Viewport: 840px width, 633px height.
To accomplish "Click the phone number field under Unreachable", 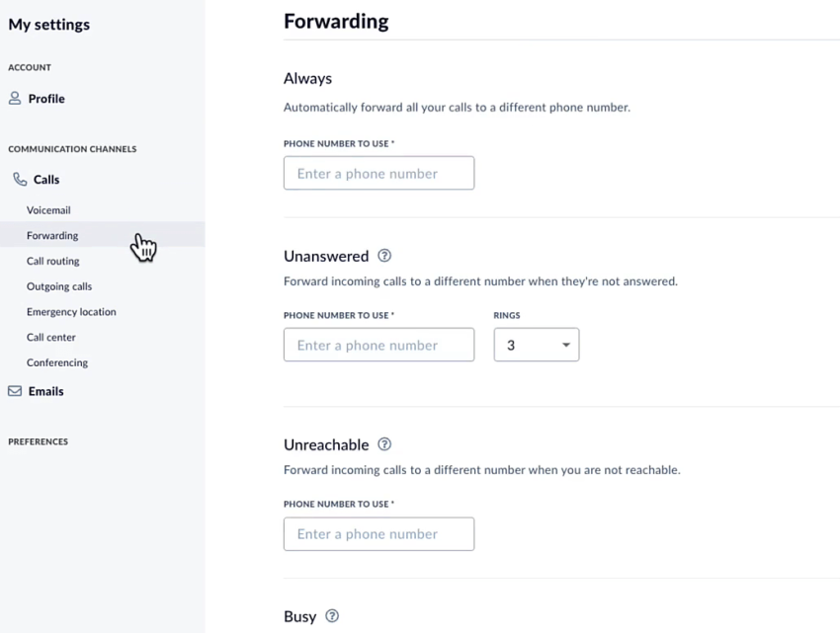I will (x=378, y=533).
